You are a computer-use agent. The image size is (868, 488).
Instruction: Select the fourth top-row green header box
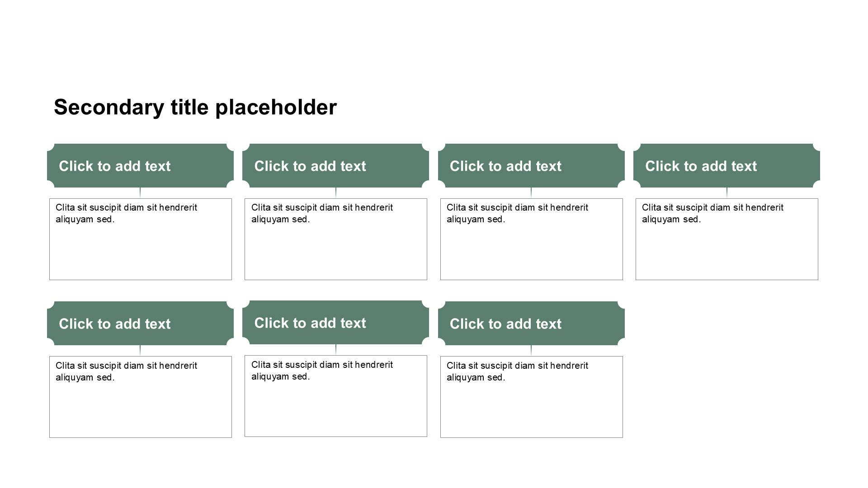[x=726, y=165]
